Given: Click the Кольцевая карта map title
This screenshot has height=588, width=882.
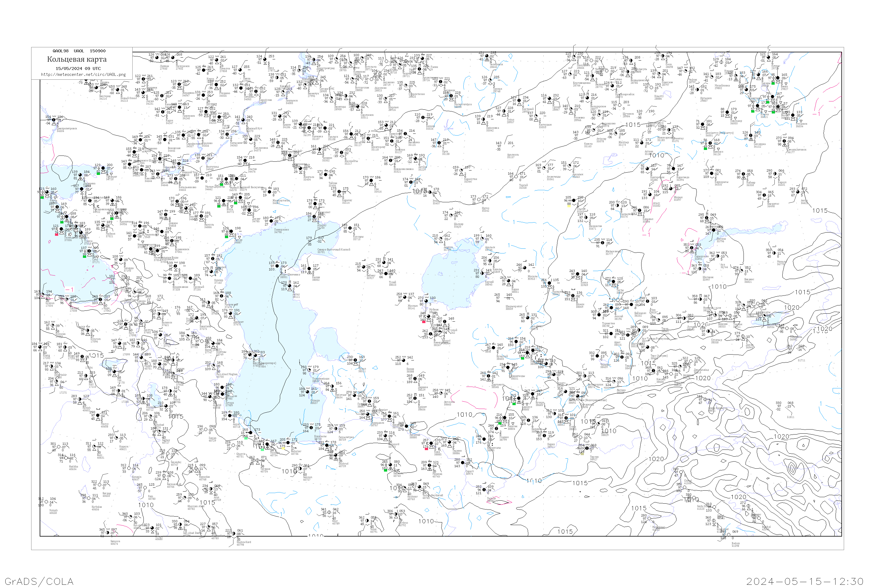Looking at the screenshot, I should tap(77, 59).
